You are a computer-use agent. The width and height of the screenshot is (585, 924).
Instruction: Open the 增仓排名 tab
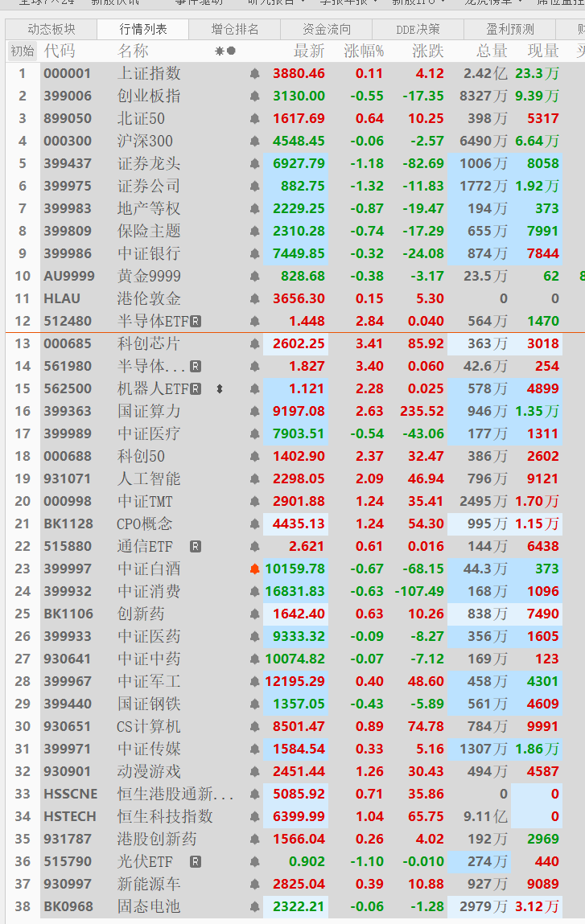click(235, 30)
